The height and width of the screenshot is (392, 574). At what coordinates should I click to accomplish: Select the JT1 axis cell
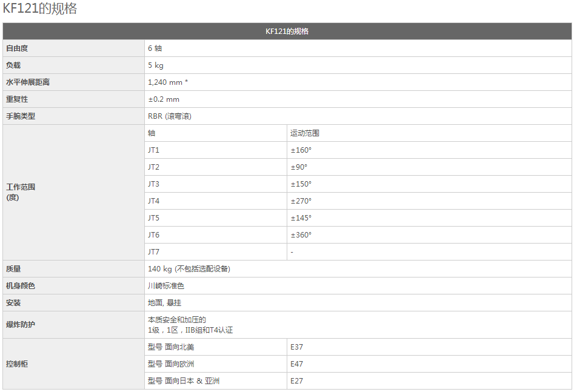[x=154, y=150]
